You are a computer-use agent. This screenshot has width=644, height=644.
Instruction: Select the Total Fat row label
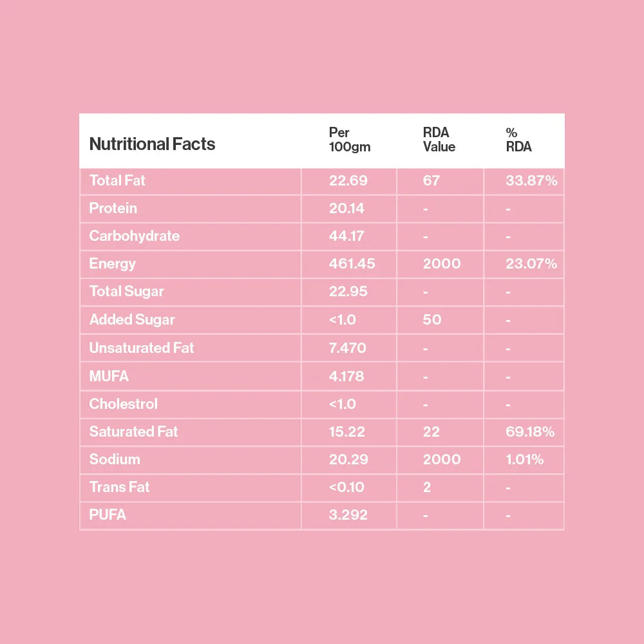[x=117, y=181]
